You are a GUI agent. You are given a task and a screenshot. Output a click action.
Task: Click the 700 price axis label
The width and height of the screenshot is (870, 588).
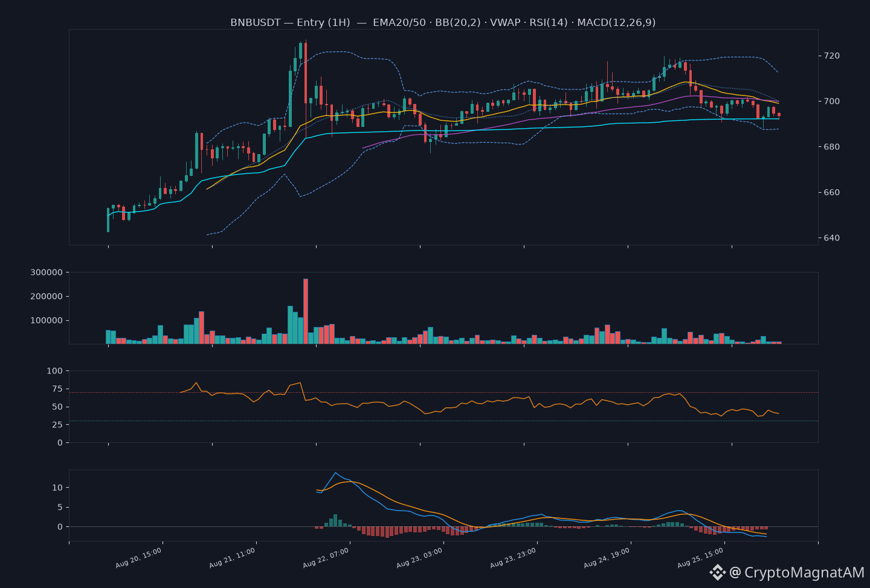pos(832,101)
